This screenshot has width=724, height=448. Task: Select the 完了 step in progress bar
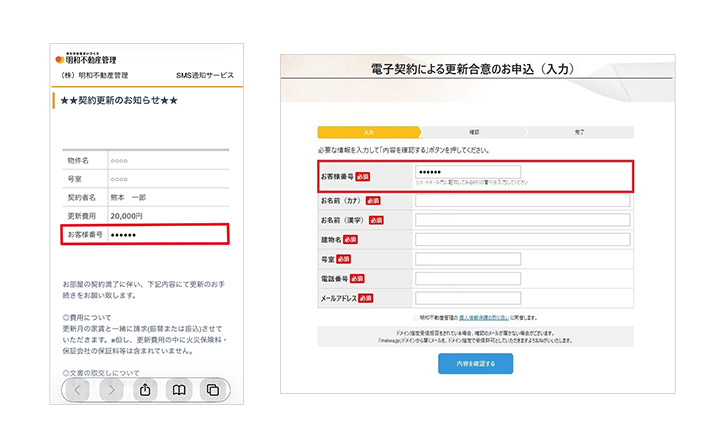580,132
